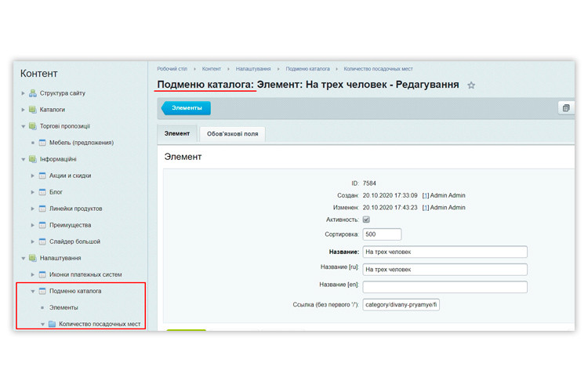Collapse the Інформаційні node
Viewport: 588px width, 392px height.
click(24, 159)
